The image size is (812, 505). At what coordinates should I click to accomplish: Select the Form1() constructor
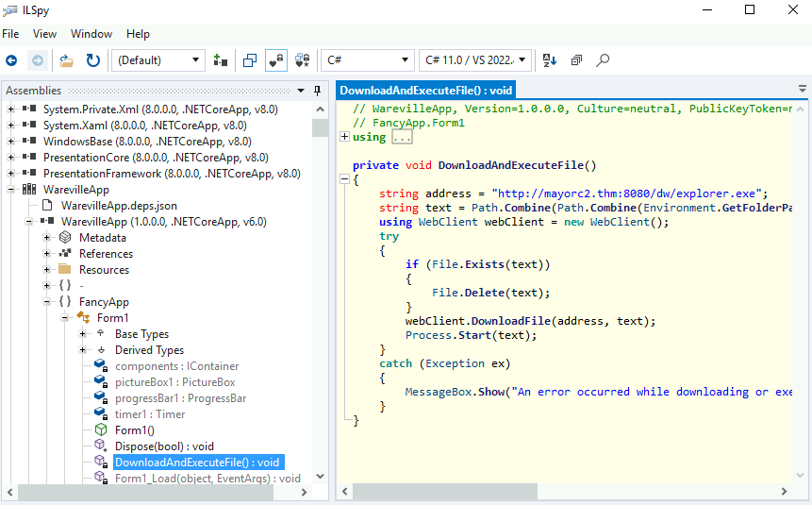point(135,430)
